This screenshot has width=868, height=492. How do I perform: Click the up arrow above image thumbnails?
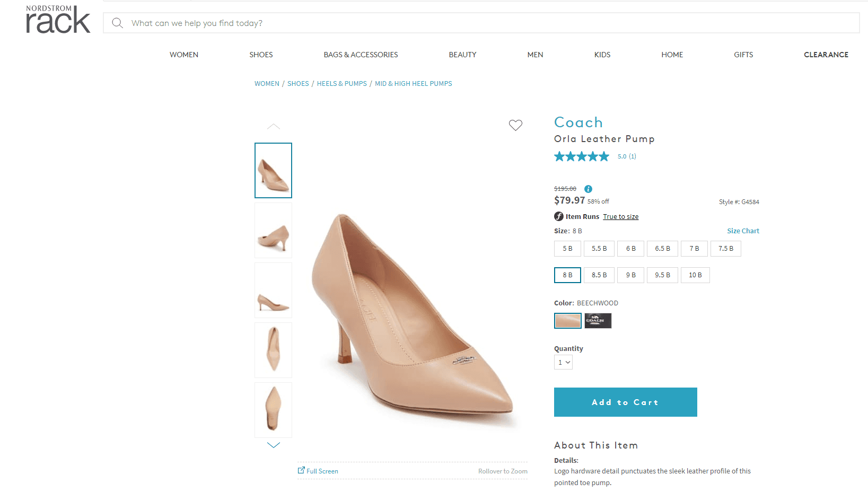tap(273, 126)
